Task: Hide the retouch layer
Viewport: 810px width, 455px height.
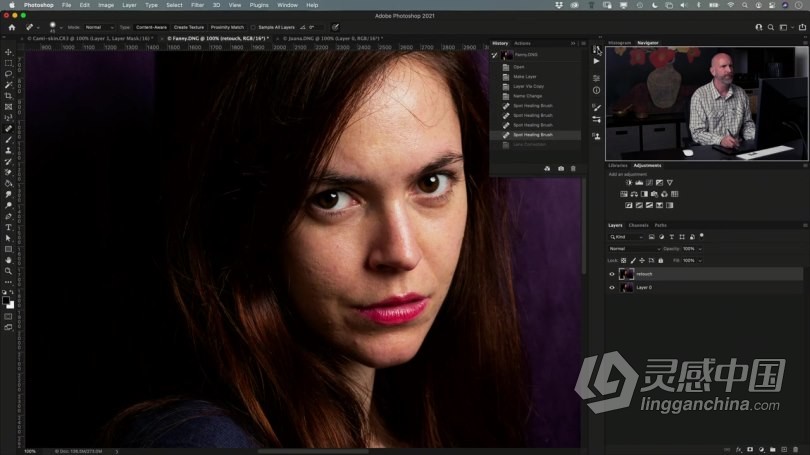Action: pyautogui.click(x=612, y=274)
